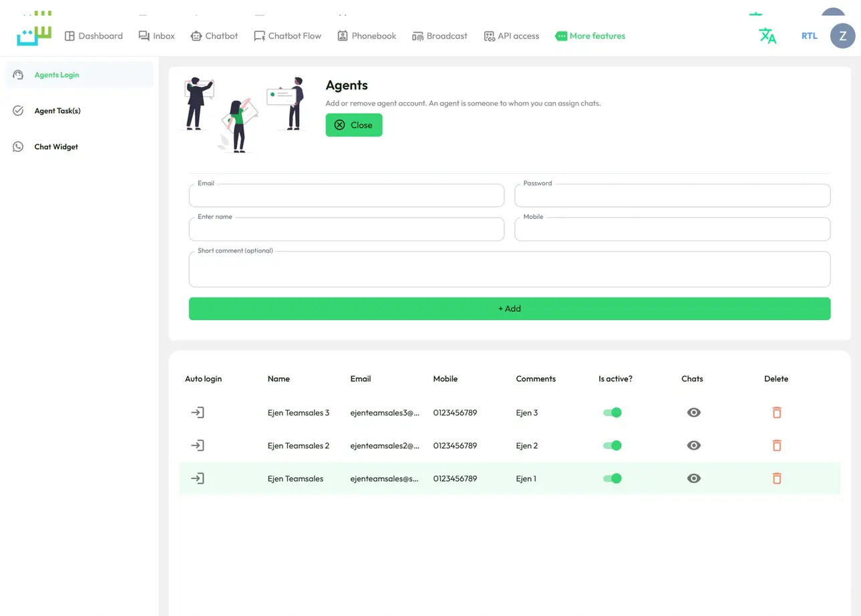Click the Chats column header

pos(692,379)
